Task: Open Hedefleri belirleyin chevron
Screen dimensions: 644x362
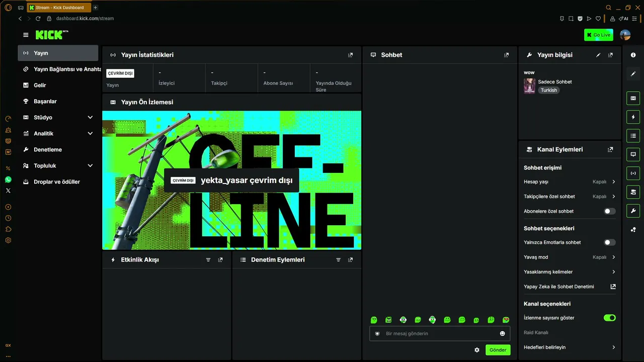Action: tap(613, 347)
